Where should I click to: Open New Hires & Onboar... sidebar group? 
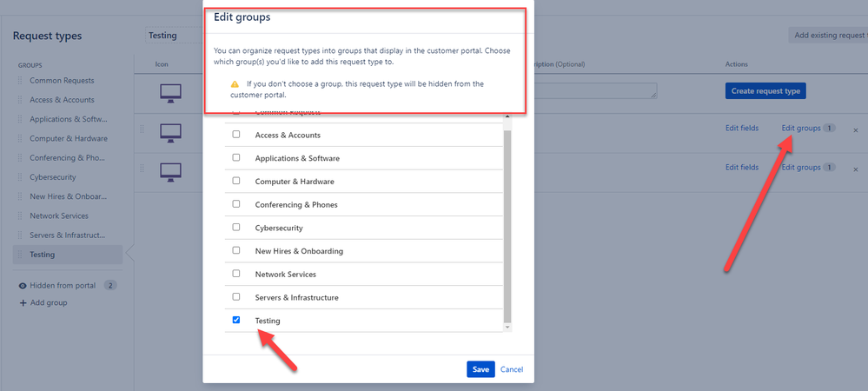(x=69, y=197)
